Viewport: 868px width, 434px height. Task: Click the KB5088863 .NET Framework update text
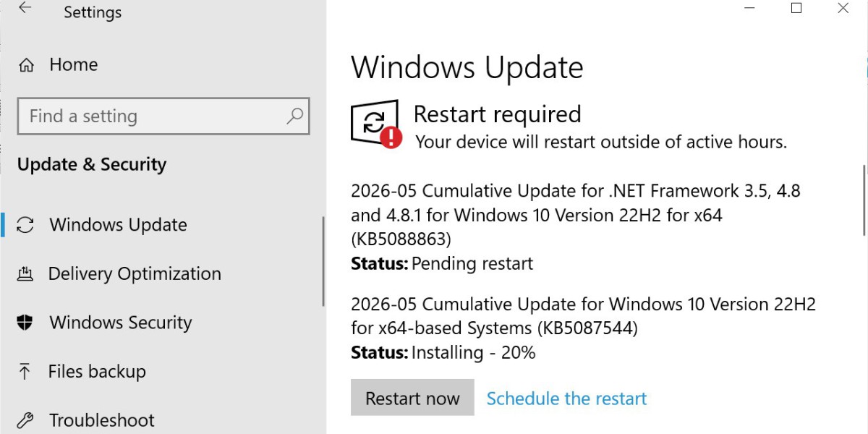(576, 215)
